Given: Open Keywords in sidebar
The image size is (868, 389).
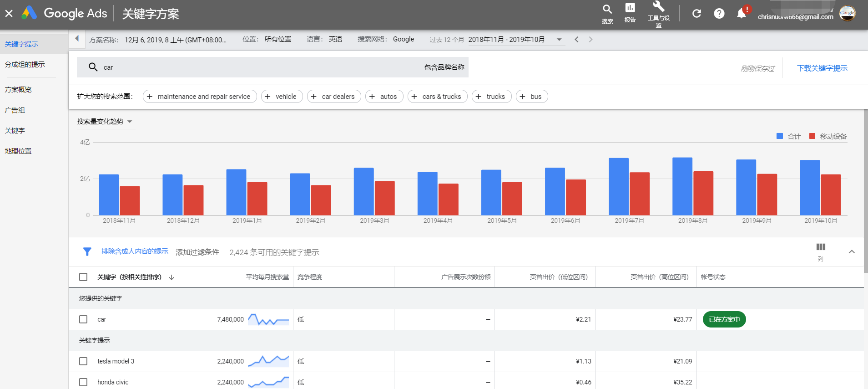Looking at the screenshot, I should tap(15, 131).
